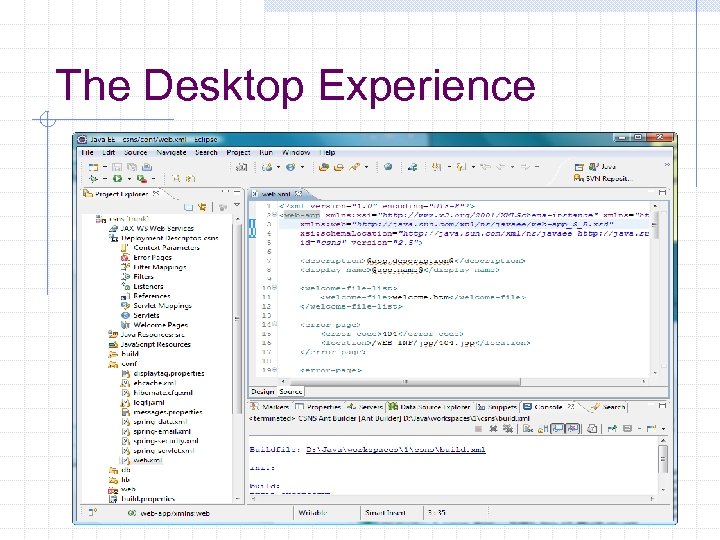Open the Project menu
The image size is (720, 540).
238,152
